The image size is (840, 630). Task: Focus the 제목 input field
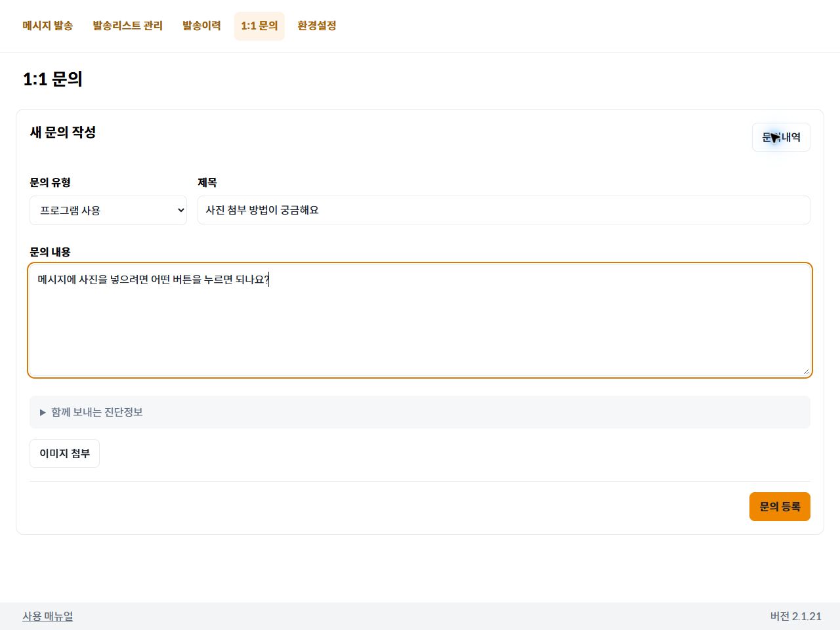click(504, 210)
